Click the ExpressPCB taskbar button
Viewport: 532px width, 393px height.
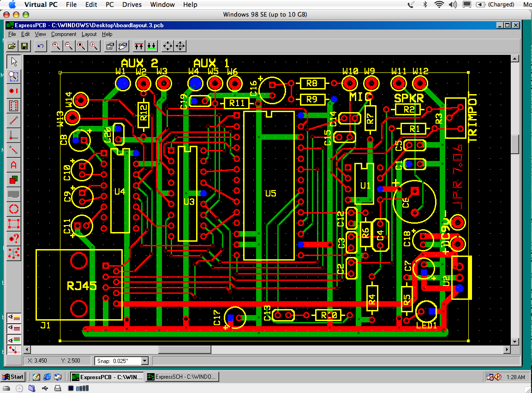[108, 377]
